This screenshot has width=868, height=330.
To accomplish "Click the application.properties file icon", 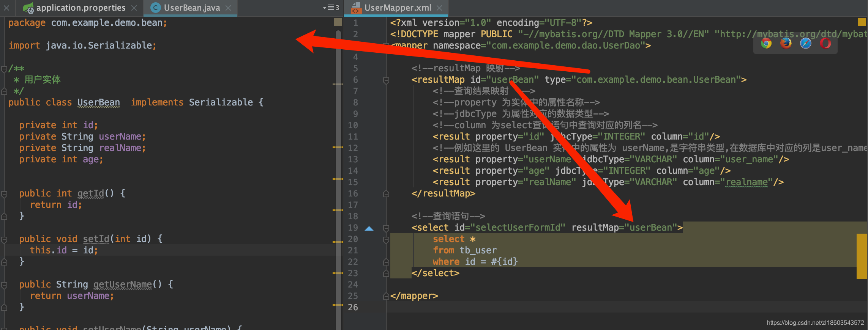I will click(x=28, y=8).
